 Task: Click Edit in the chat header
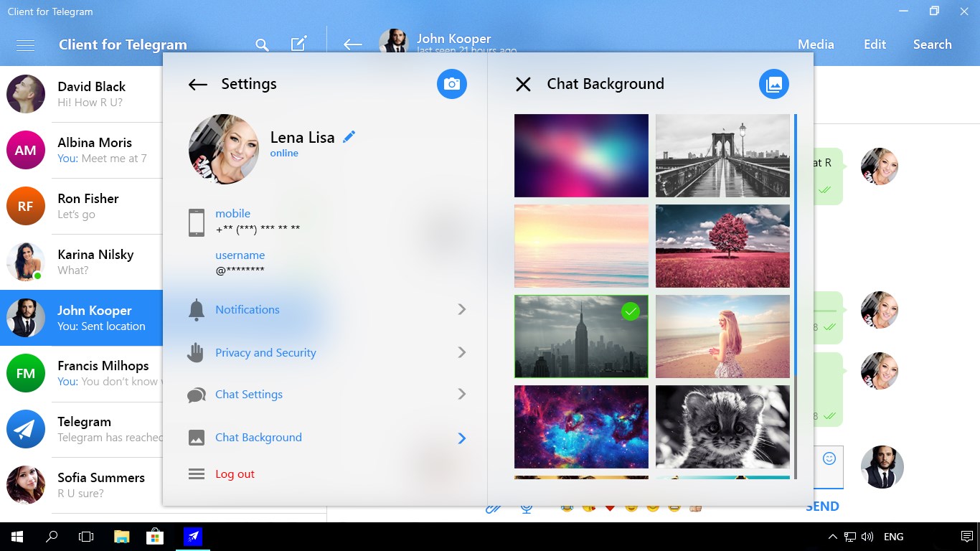pos(875,44)
